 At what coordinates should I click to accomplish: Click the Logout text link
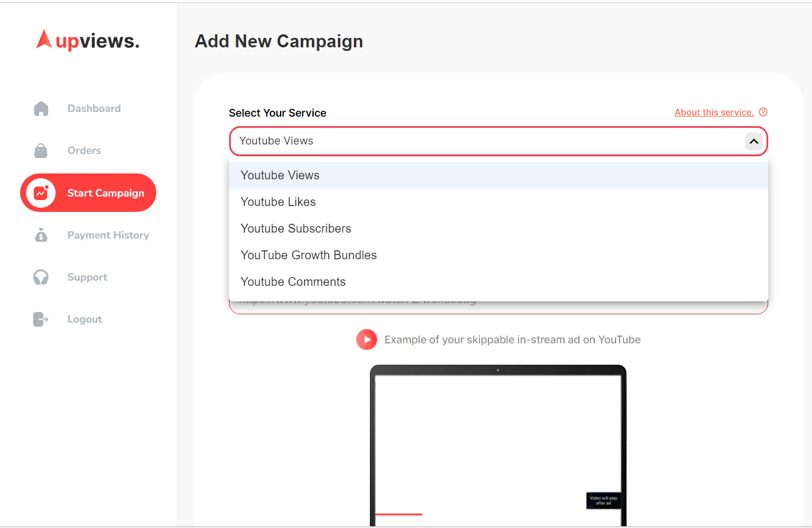[85, 320]
